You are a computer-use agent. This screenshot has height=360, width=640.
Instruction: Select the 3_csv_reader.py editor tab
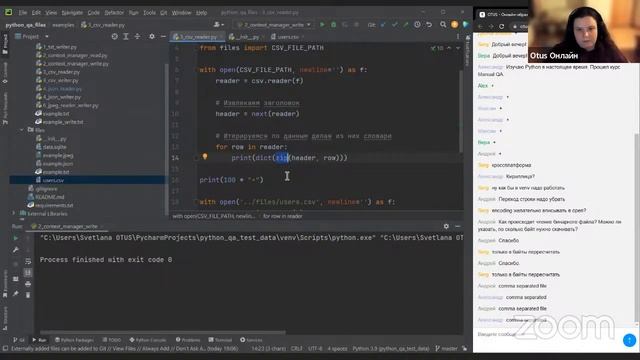point(197,37)
